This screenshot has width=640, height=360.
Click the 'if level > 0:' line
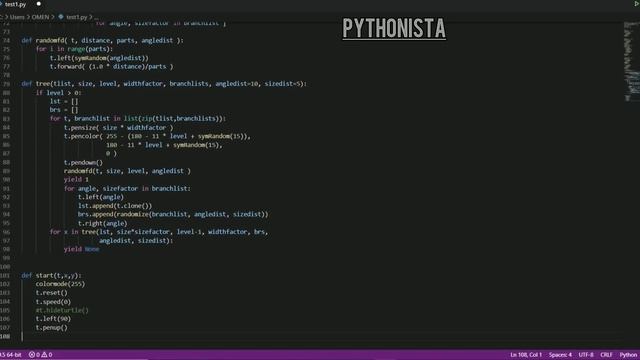coord(58,93)
